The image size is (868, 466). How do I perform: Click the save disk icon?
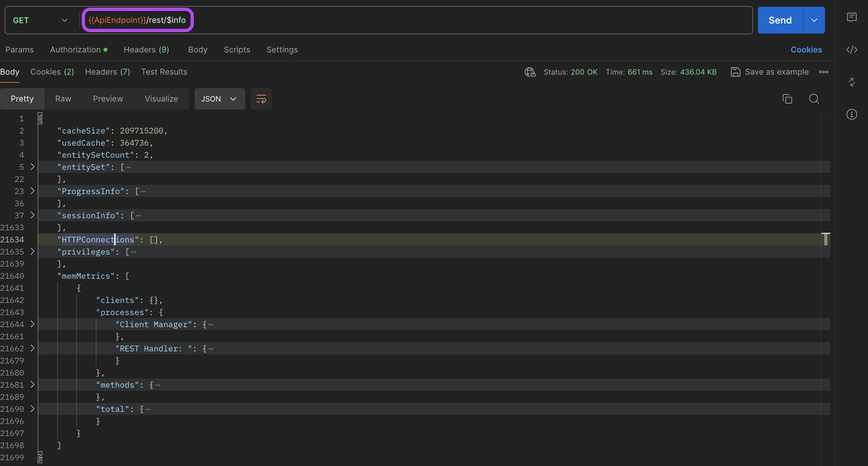tap(735, 72)
